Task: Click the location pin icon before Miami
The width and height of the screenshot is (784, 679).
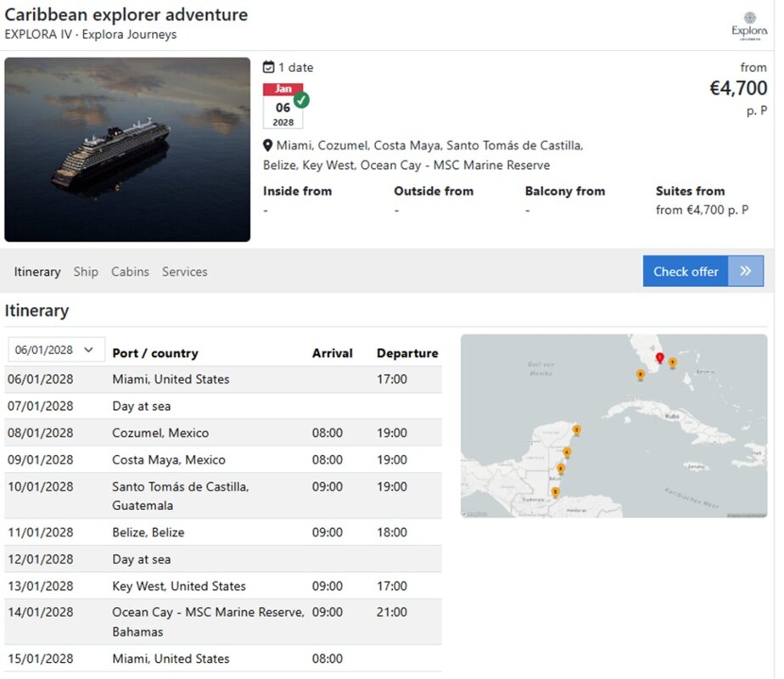Action: [268, 145]
